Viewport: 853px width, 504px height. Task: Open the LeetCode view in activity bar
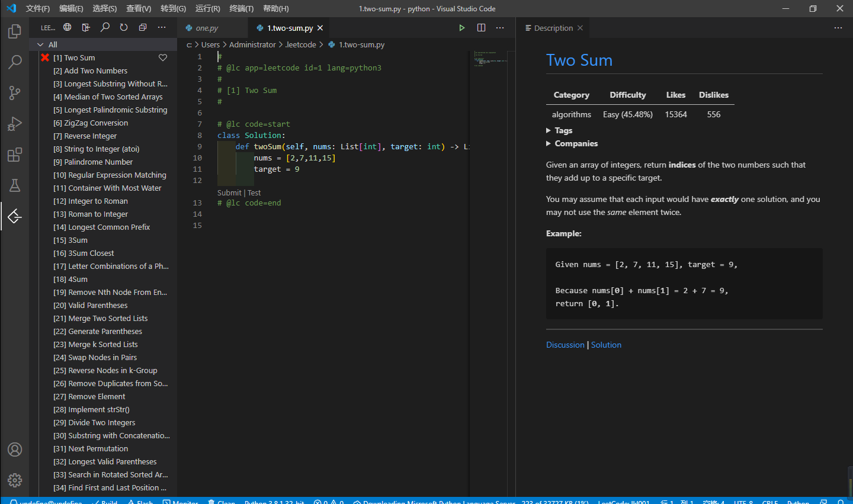[15, 216]
